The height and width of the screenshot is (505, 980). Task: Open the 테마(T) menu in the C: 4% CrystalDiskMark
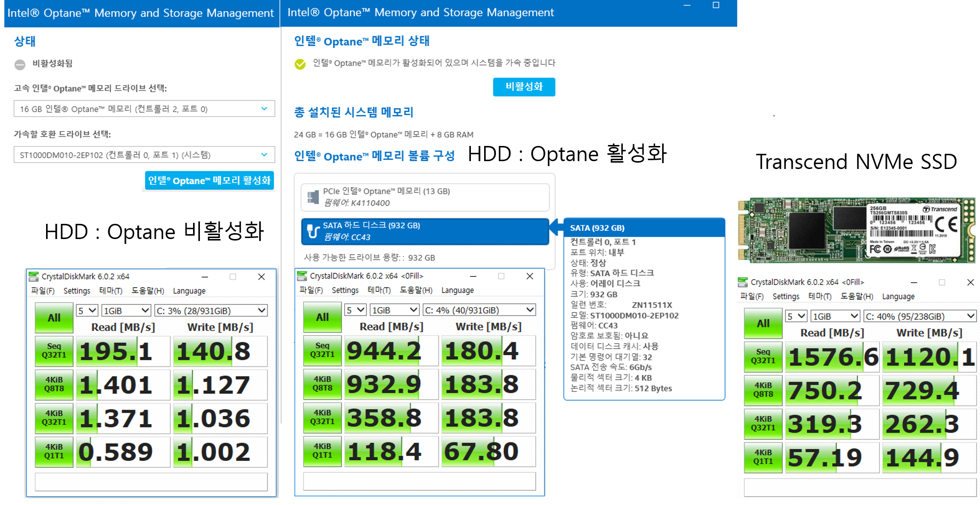[379, 290]
